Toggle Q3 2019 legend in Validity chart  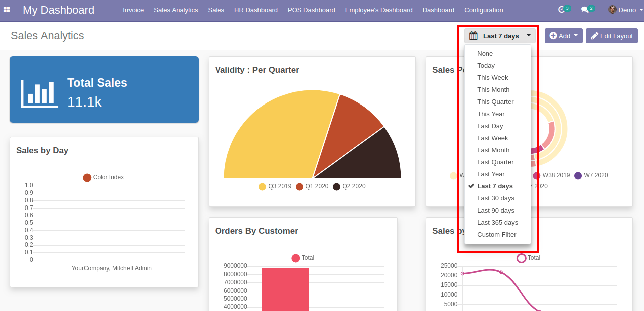pyautogui.click(x=275, y=186)
